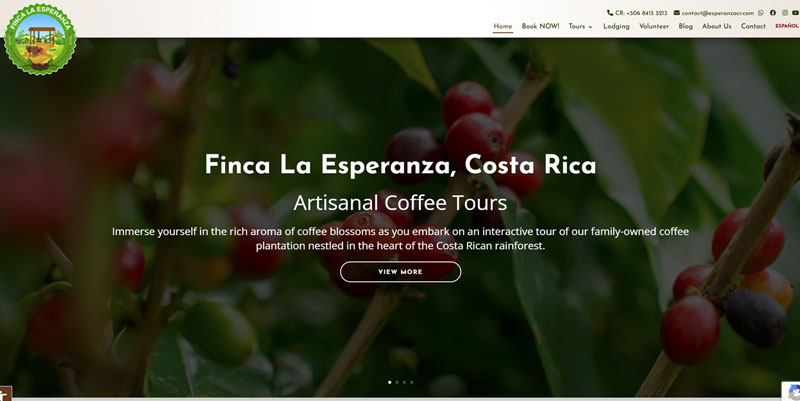This screenshot has width=800, height=401.
Task: Open the Book NOW! menu item
Action: pos(540,26)
